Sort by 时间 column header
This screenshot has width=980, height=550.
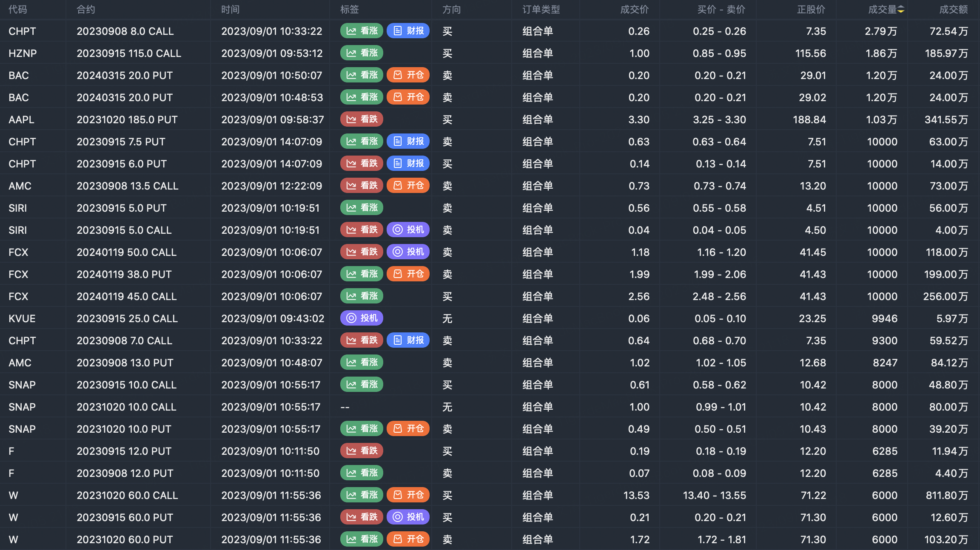(x=230, y=9)
